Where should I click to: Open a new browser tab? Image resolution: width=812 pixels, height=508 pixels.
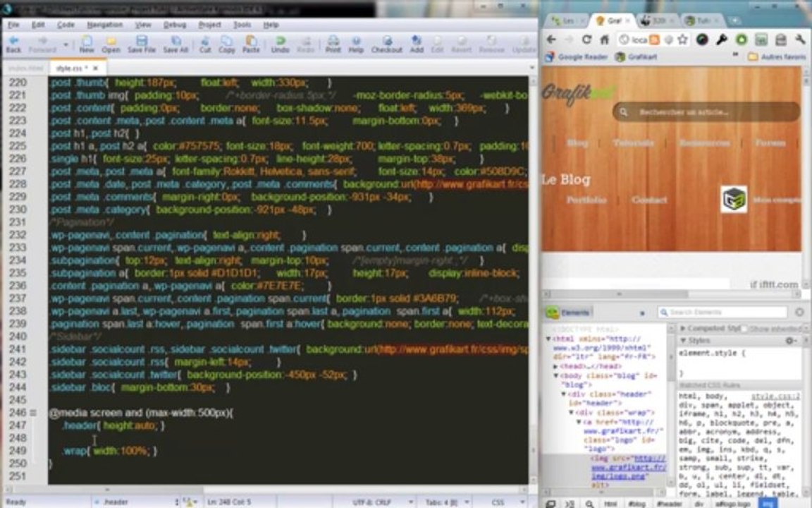coord(734,20)
